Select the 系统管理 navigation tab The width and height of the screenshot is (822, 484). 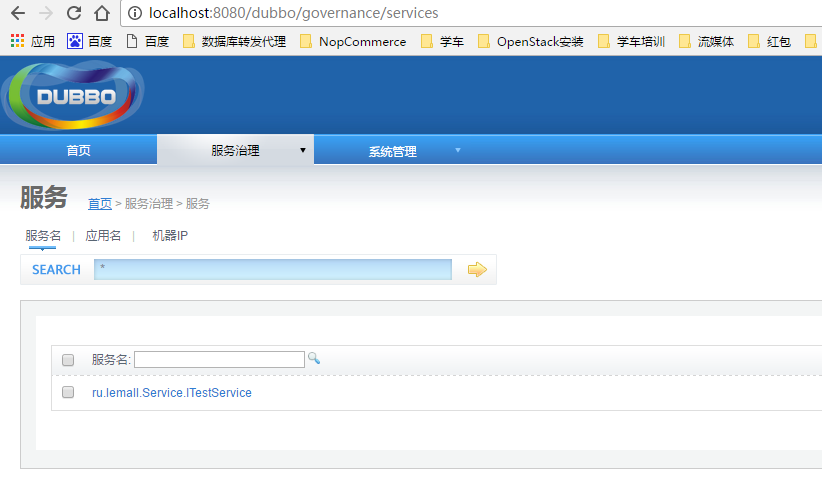393,152
